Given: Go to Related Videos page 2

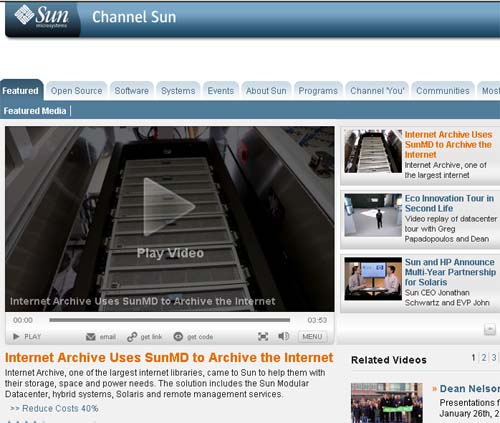Looking at the screenshot, I should [x=484, y=358].
